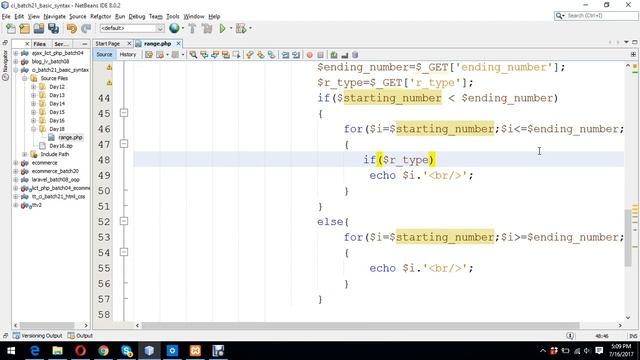Open Opera browser from the taskbar
The image size is (640, 360).
[x=80, y=351]
